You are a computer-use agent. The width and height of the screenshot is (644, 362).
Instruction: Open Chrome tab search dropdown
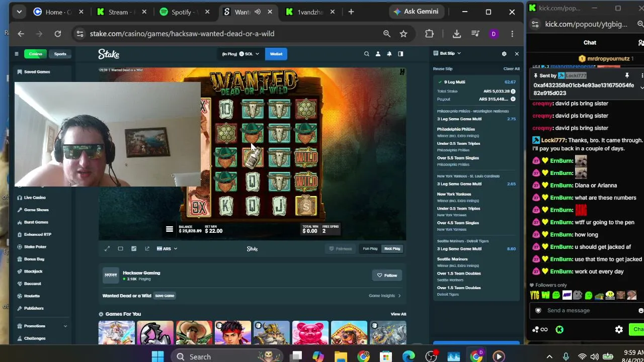(19, 12)
